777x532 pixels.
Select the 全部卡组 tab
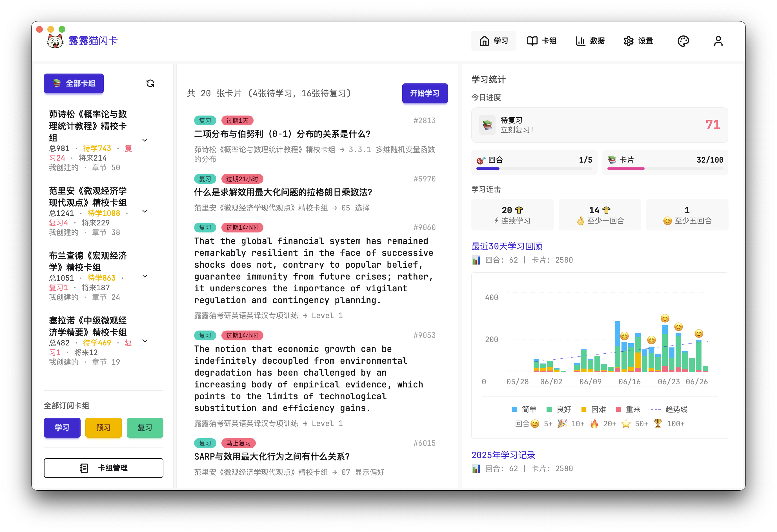coord(74,83)
